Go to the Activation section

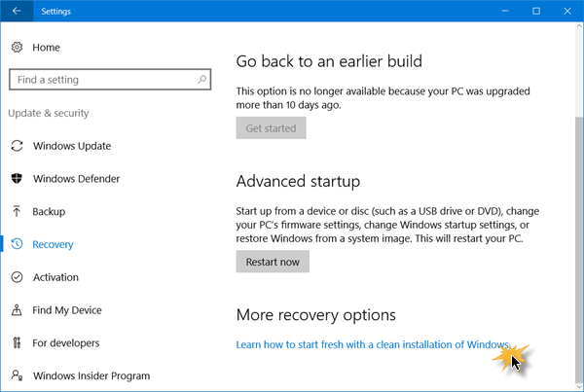coord(55,277)
